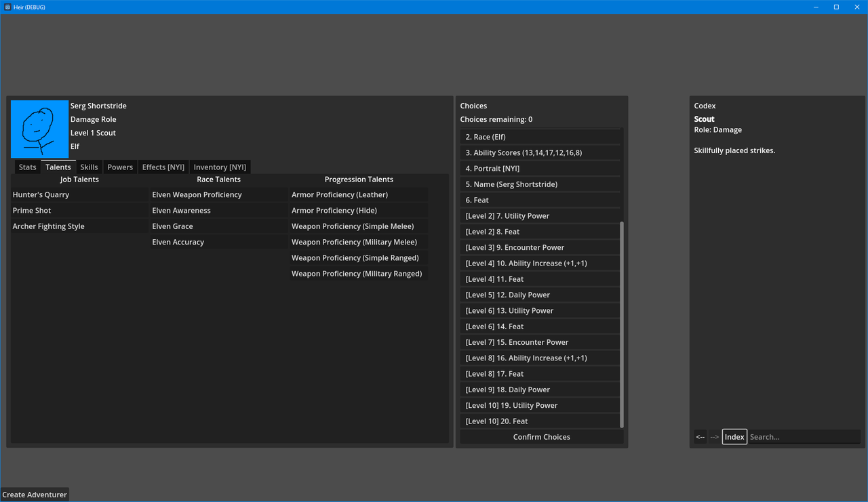Open Level 7 choice 15. Encounter Power
This screenshot has height=502, width=868.
click(540, 342)
